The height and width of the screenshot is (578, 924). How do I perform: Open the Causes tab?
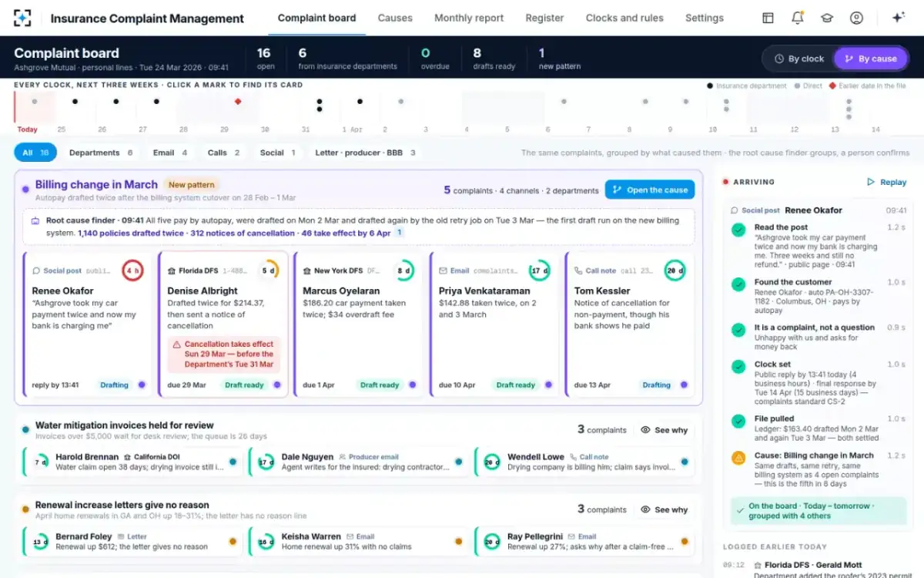[395, 18]
